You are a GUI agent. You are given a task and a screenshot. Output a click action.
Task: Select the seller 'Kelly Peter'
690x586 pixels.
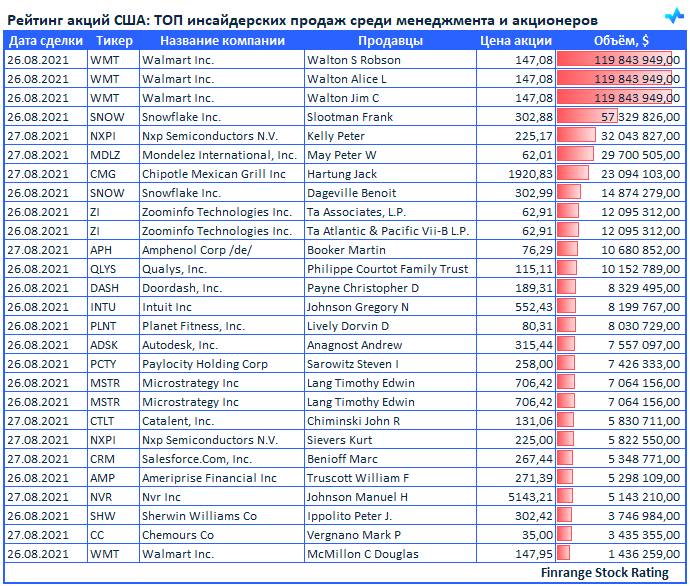(336, 136)
